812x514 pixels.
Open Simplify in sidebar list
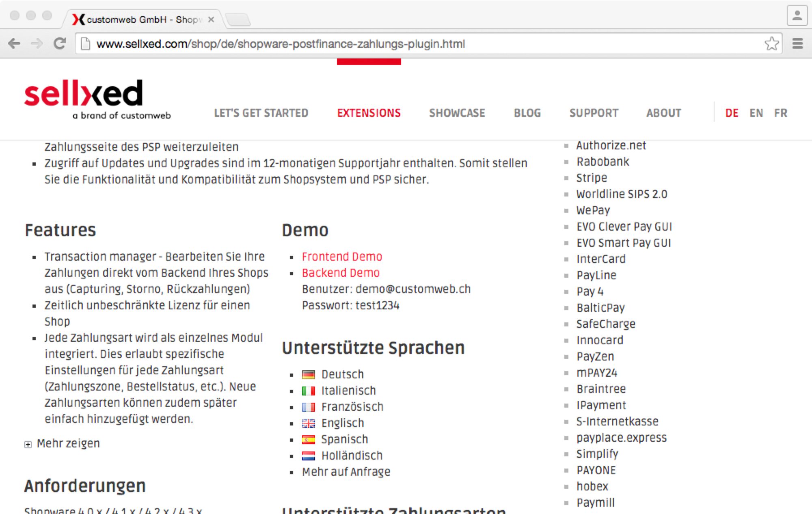coord(597,454)
